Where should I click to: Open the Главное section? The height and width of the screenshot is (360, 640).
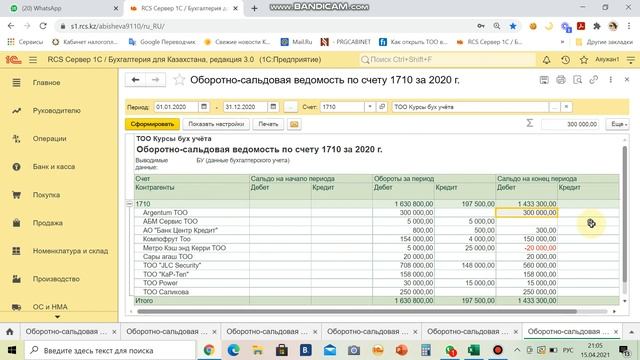tap(46, 83)
